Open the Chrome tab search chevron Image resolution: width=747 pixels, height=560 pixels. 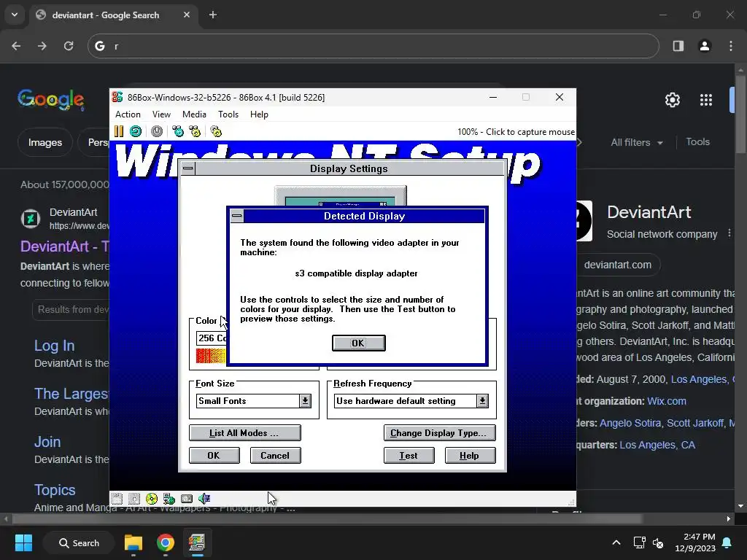15,15
